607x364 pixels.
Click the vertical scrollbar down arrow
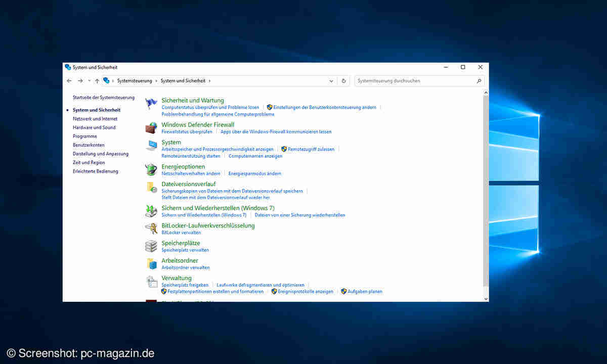486,299
